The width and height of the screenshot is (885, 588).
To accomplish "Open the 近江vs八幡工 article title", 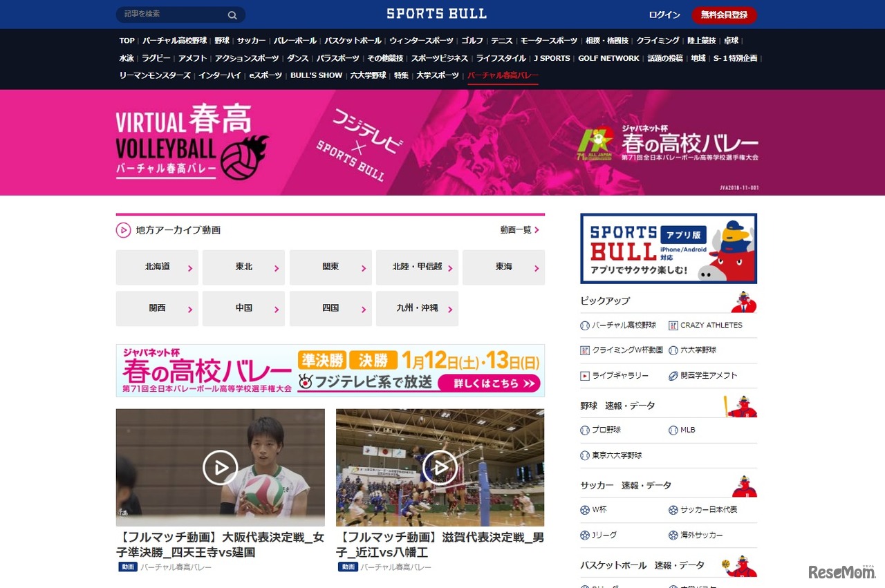I will 440,544.
